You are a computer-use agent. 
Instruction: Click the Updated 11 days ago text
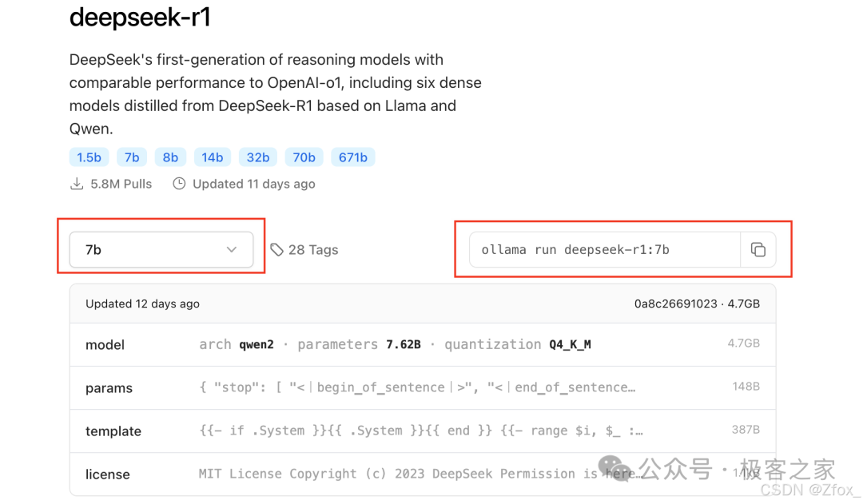(254, 184)
